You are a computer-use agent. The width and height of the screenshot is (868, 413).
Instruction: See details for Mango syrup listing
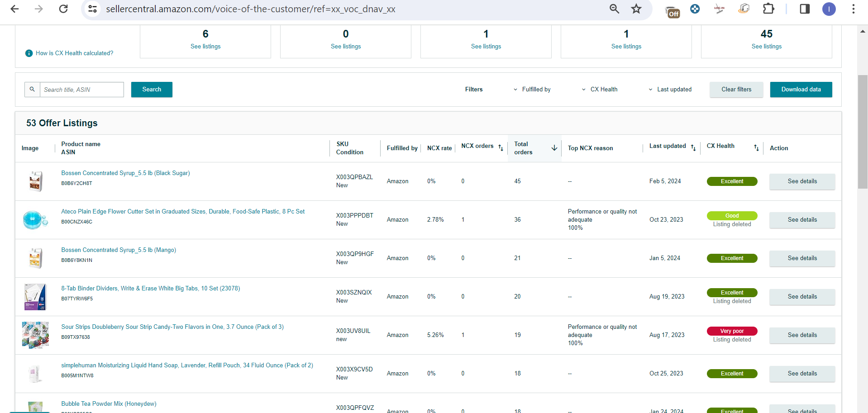point(802,258)
